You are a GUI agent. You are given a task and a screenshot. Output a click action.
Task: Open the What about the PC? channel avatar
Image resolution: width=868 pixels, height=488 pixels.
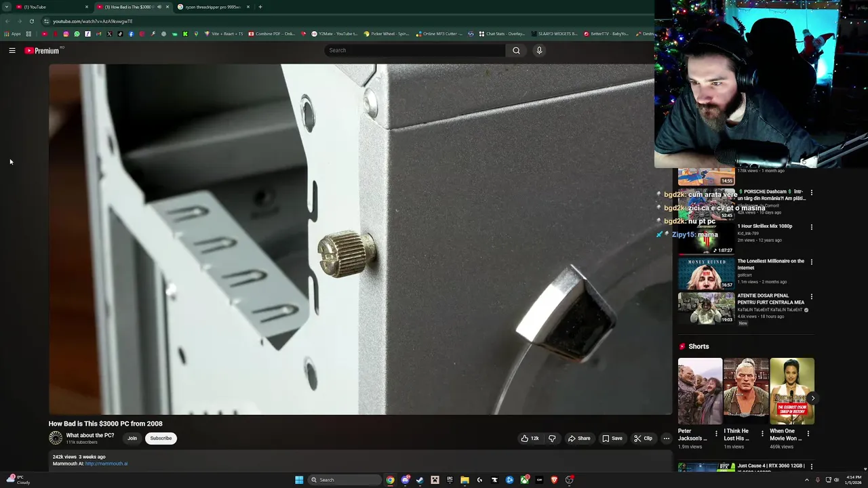pos(56,439)
